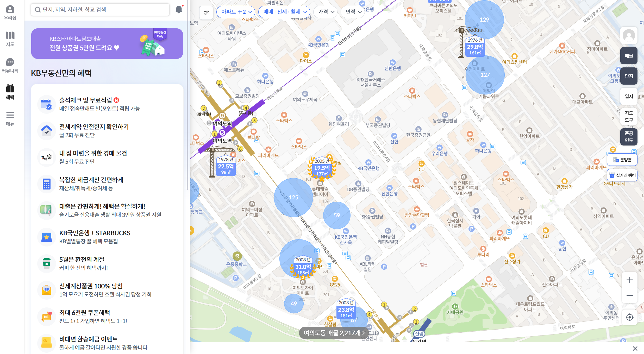
Task: Click the 자매공원 park marker on map
Action: tap(455, 309)
